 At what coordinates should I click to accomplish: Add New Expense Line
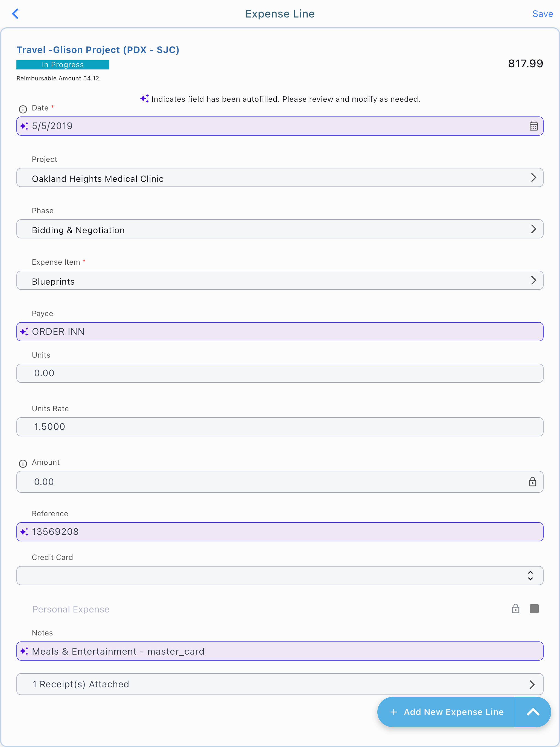pyautogui.click(x=446, y=712)
